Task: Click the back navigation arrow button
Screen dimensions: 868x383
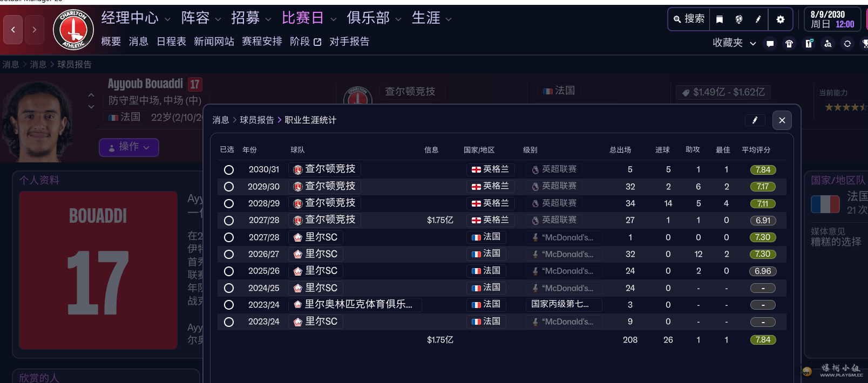Action: [13, 30]
